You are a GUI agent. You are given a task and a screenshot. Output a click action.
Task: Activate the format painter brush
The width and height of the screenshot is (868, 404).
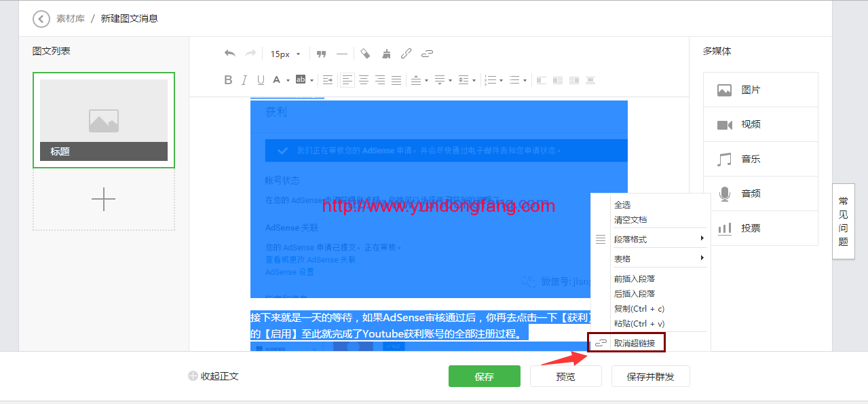tap(386, 54)
